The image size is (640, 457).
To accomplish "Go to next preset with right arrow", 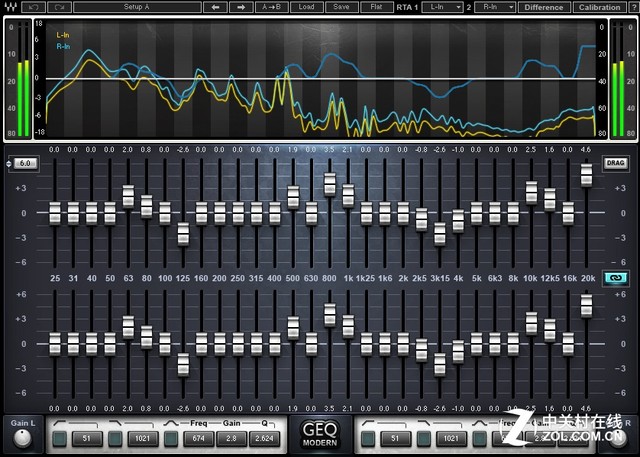I will click(x=241, y=7).
